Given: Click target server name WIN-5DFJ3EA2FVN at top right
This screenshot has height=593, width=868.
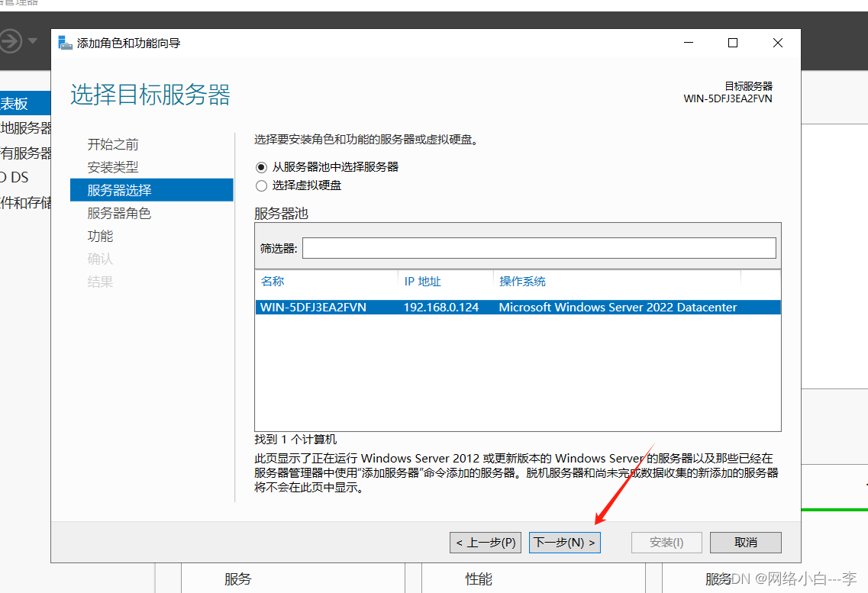Looking at the screenshot, I should tap(728, 98).
